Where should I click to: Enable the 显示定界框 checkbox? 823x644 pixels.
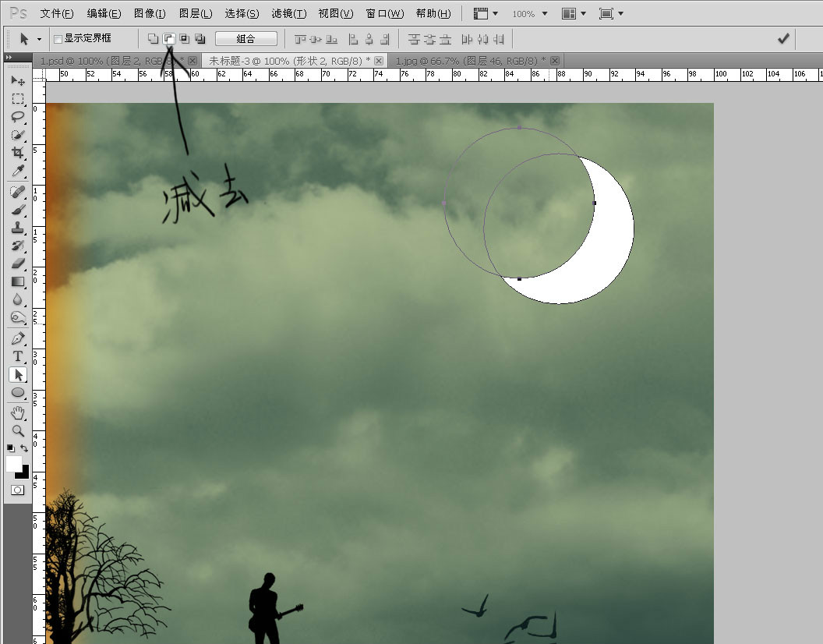(58, 39)
